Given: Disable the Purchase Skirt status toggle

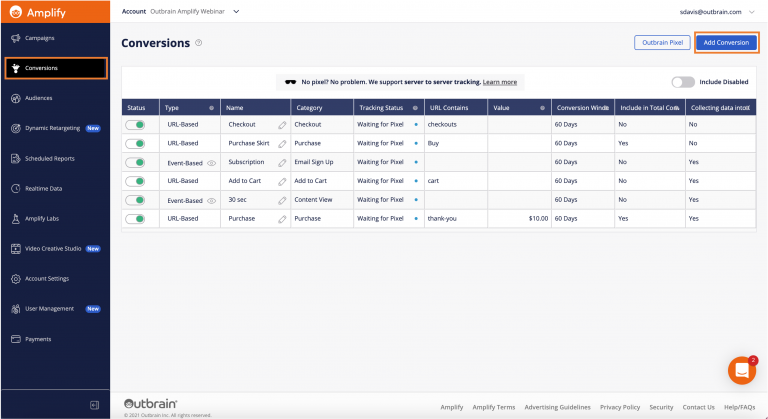Looking at the screenshot, I should point(135,144).
